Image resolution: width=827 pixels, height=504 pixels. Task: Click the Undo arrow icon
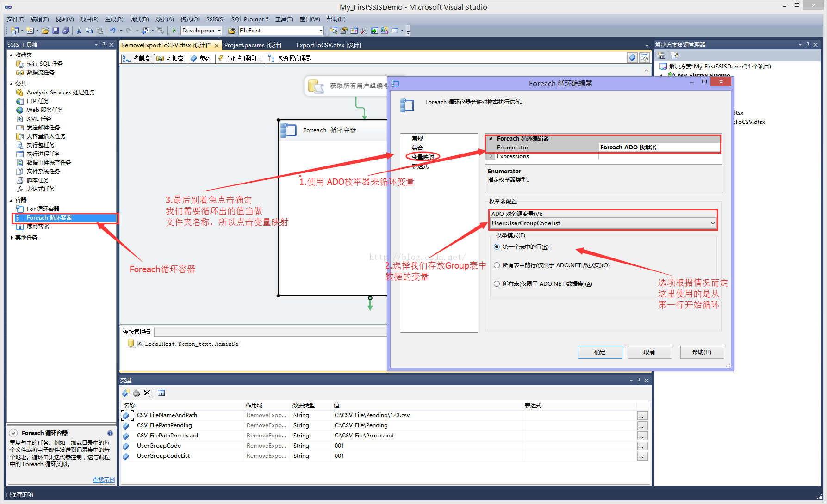[112, 31]
